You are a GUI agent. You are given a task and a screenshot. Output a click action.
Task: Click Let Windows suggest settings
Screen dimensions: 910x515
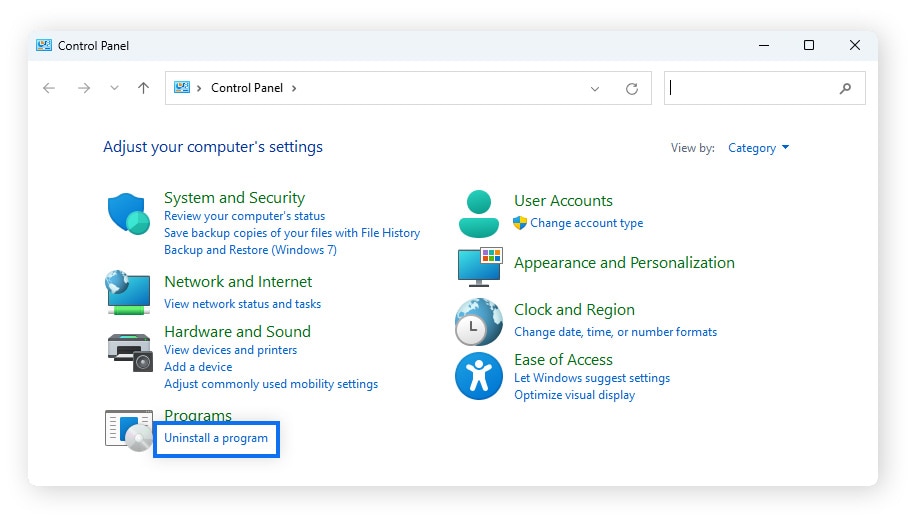click(x=592, y=378)
